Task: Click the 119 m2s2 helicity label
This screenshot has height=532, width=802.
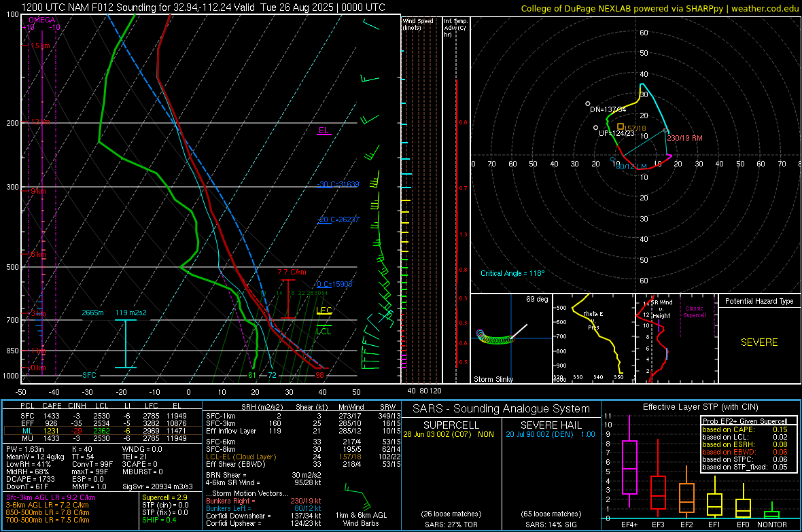Action: (131, 313)
